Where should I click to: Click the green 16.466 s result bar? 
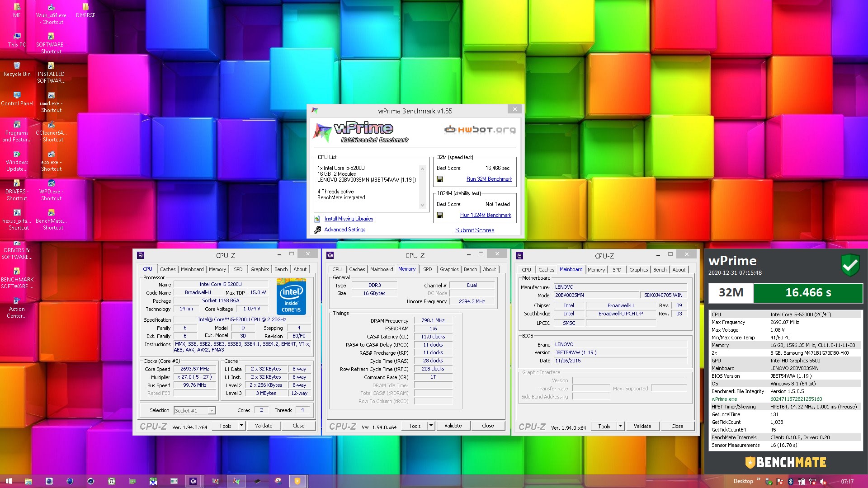click(808, 293)
